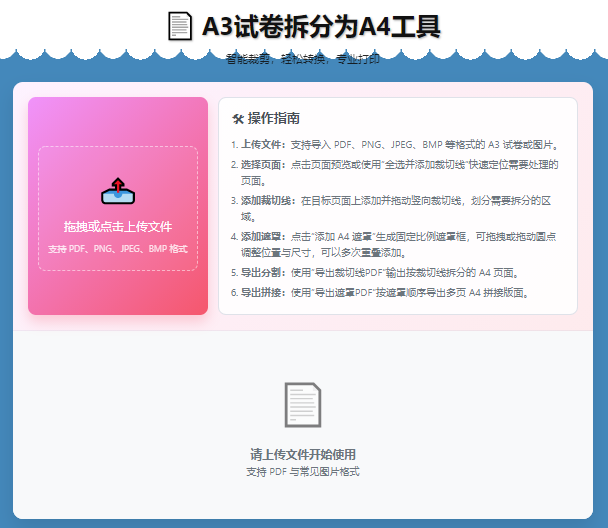Click step 3 添加裁切线 instruction
Image resolution: width=608 pixels, height=528 pixels.
tap(391, 209)
